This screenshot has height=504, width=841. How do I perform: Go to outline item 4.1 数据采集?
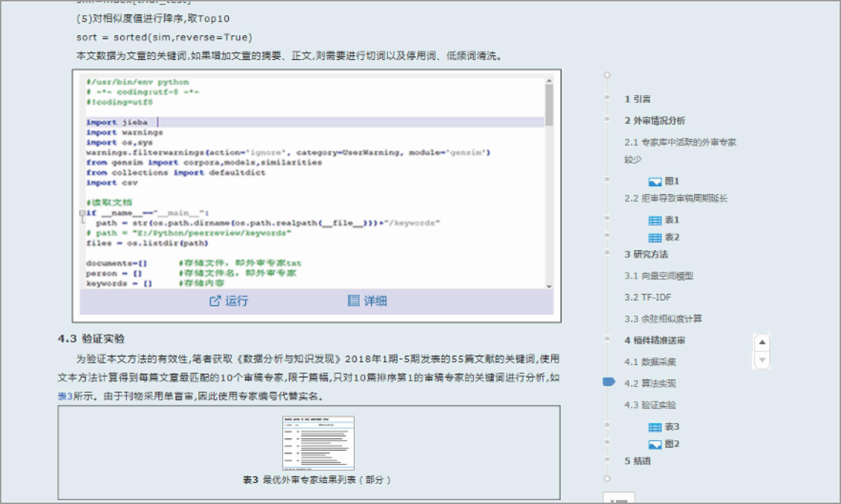[650, 362]
